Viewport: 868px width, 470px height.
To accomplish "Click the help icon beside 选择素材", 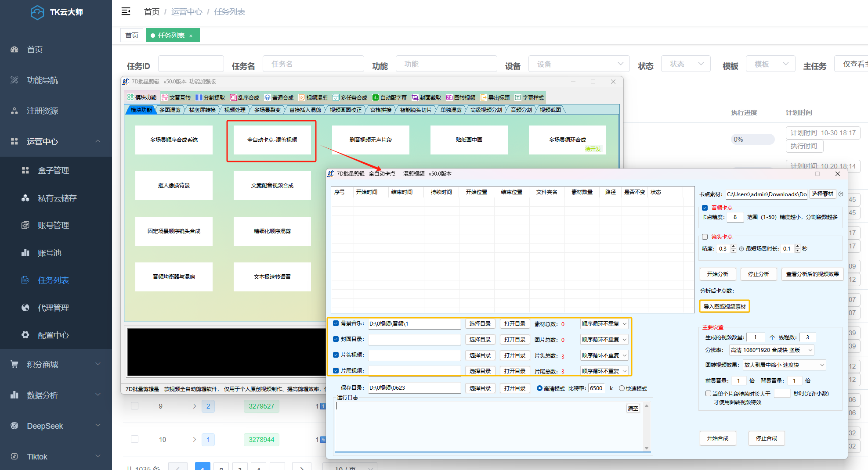I will [841, 194].
